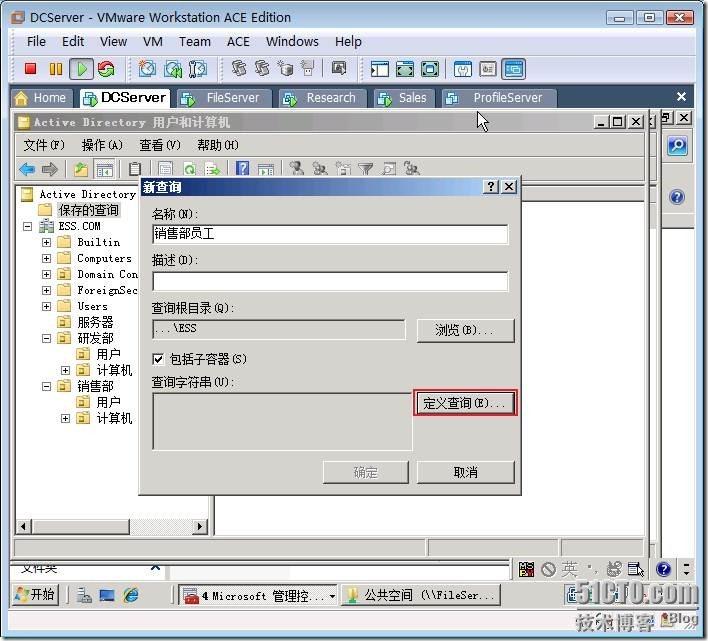This screenshot has height=641, width=708.
Task: Open the VM menu
Action: pyautogui.click(x=153, y=42)
